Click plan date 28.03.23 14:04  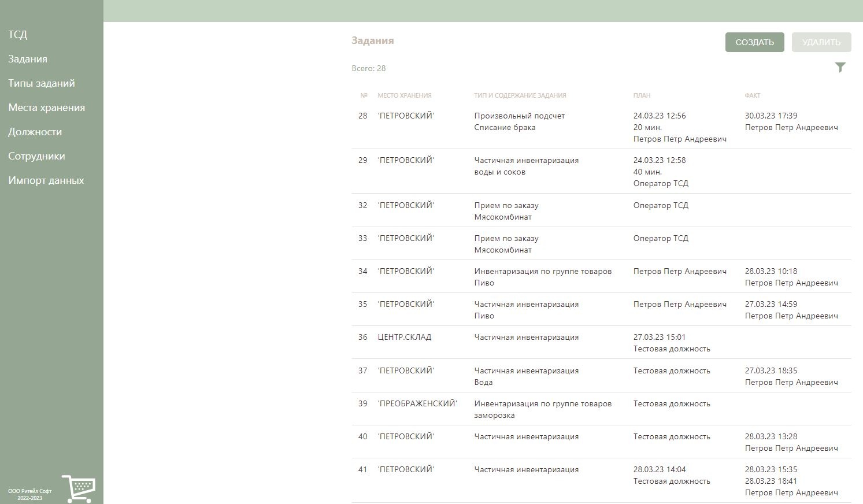[x=660, y=469]
